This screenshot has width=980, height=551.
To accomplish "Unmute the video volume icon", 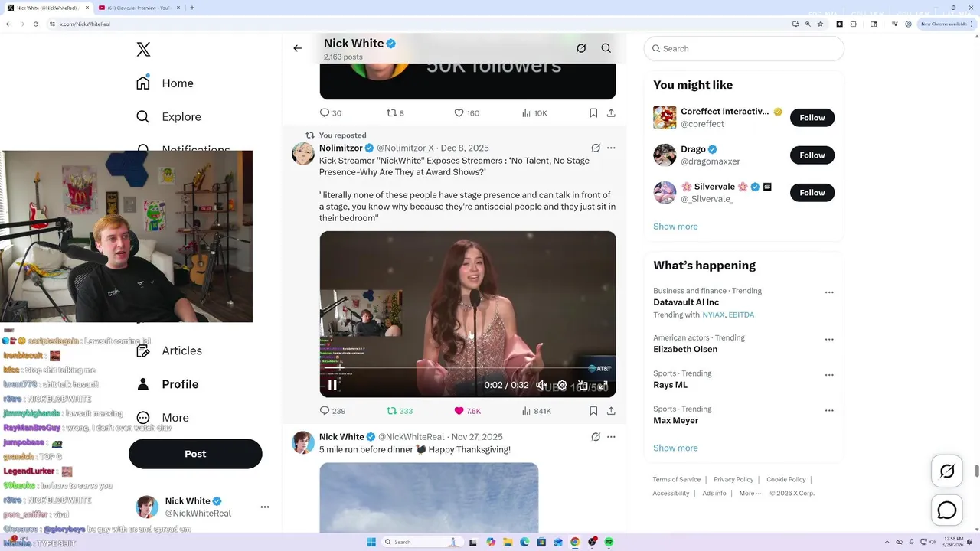I will coord(541,385).
